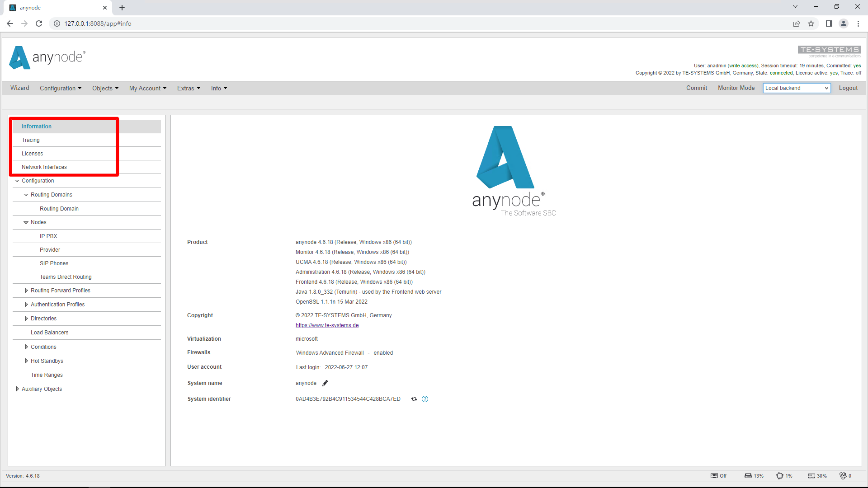Open Network Interfaces in the sidebar
The height and width of the screenshot is (488, 868).
point(86,167)
